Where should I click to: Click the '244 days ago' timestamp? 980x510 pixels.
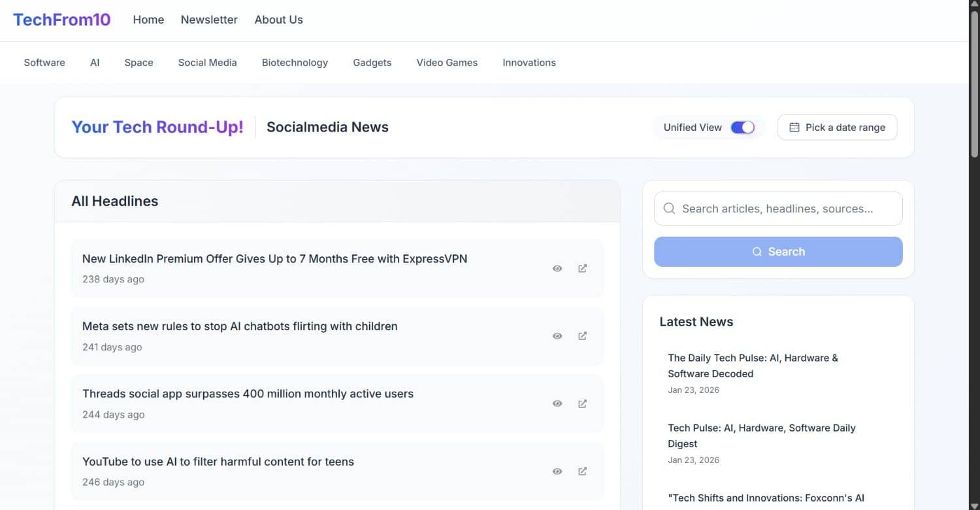click(x=113, y=415)
